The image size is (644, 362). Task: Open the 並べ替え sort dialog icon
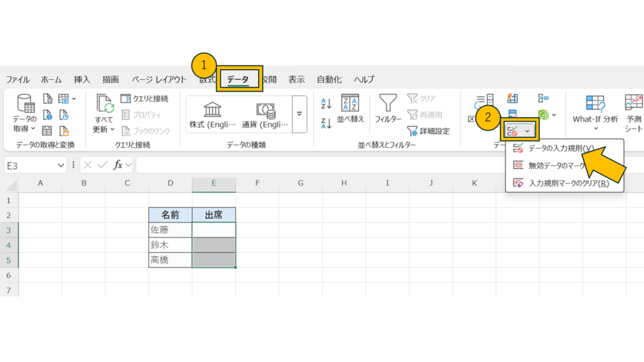(x=350, y=109)
